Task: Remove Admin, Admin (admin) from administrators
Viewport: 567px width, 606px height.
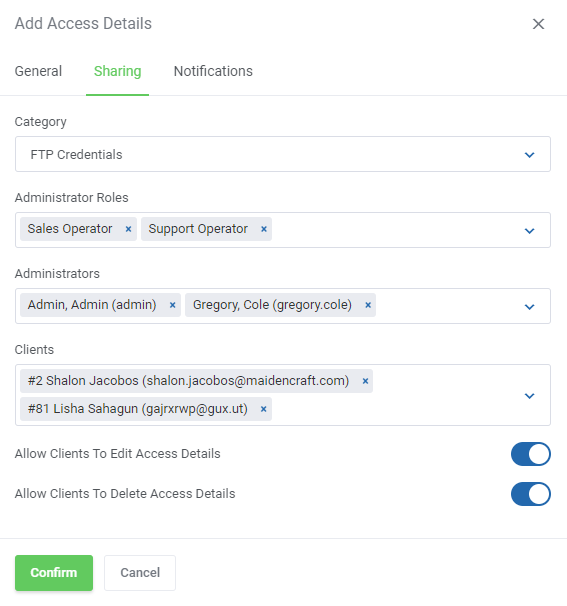Action: pyautogui.click(x=172, y=305)
